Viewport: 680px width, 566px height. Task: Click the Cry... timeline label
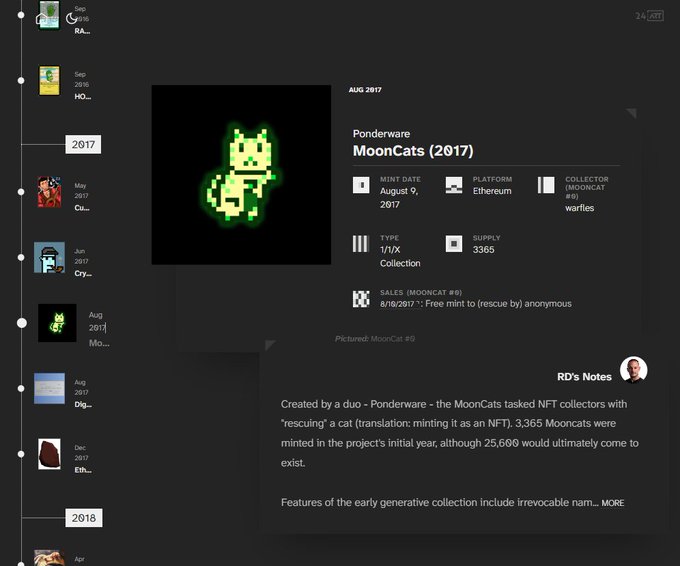click(83, 273)
